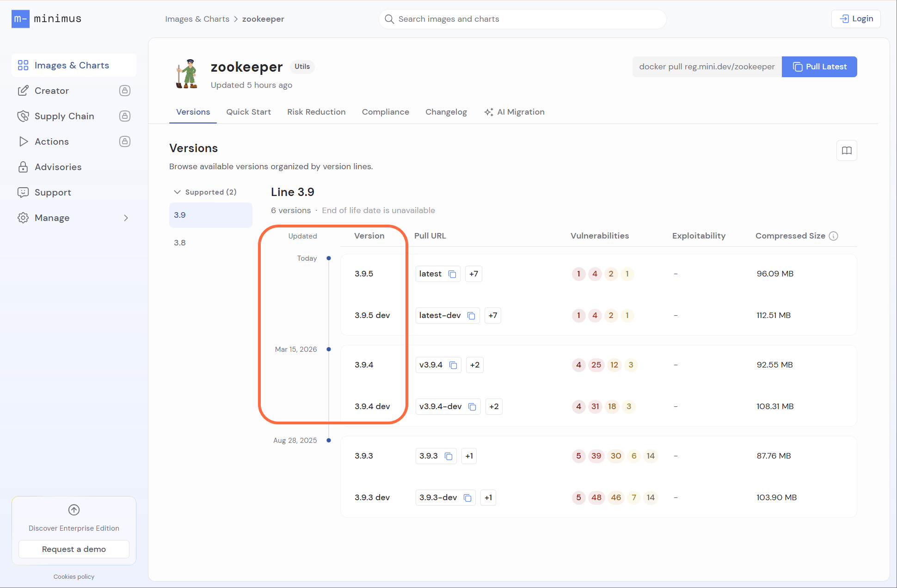The image size is (897, 588).
Task: Click the Login button
Action: tap(856, 19)
